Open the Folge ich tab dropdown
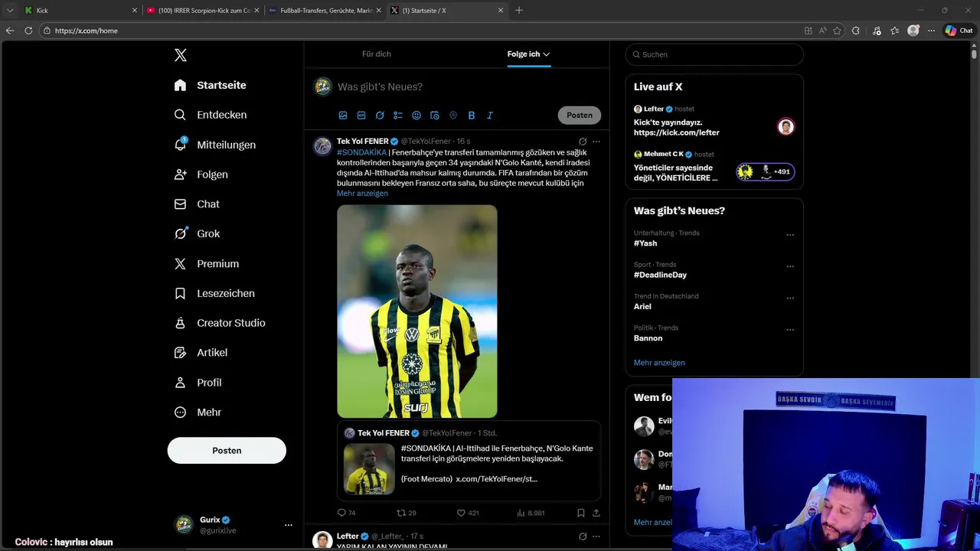Image resolution: width=980 pixels, height=551 pixels. coord(528,54)
